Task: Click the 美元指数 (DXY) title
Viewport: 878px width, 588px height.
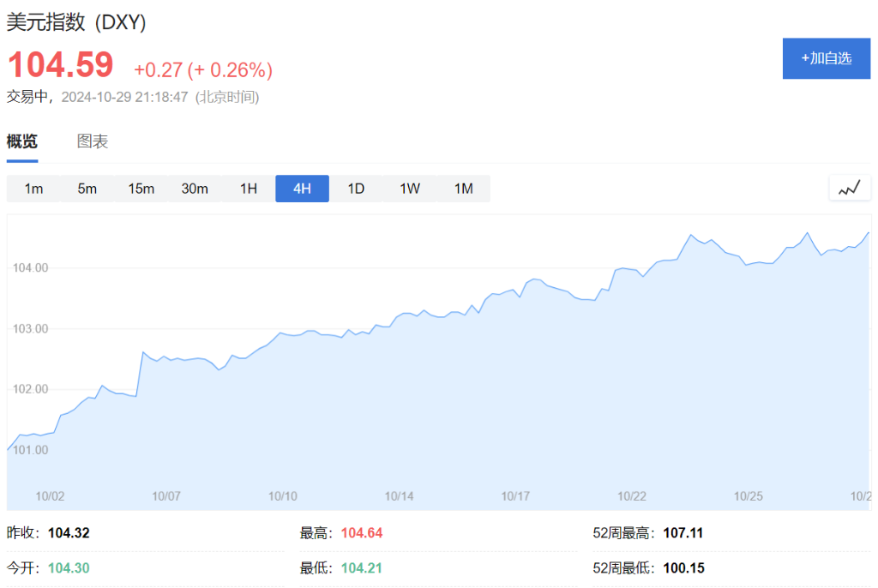Action: tap(76, 22)
